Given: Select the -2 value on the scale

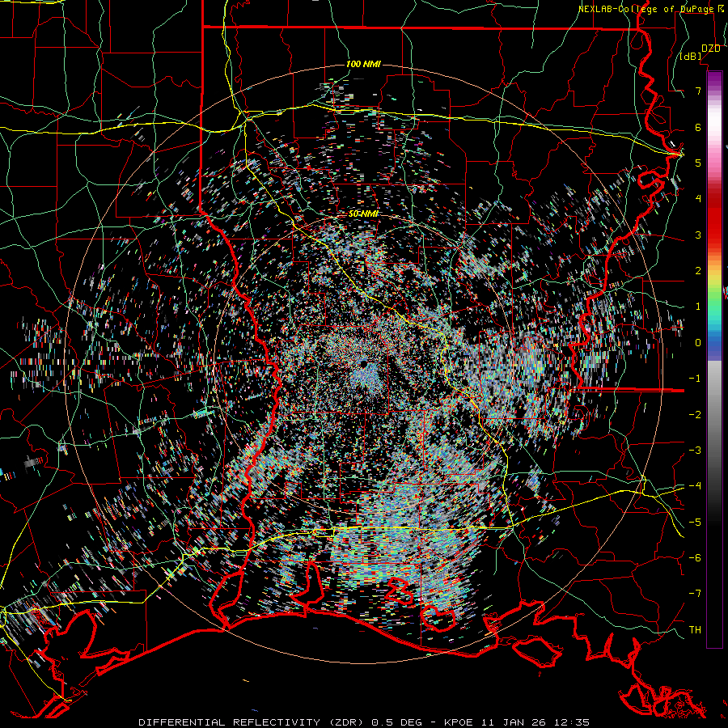Looking at the screenshot, I should point(695,415).
